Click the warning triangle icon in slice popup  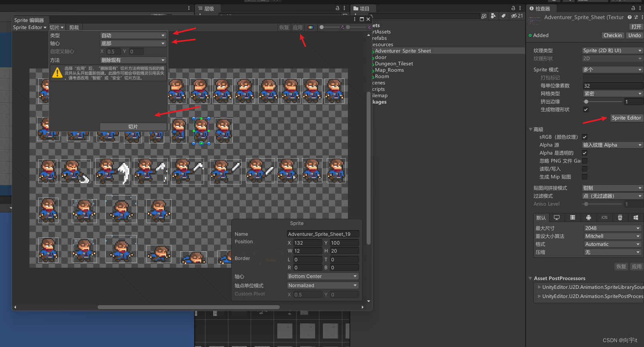pyautogui.click(x=57, y=73)
